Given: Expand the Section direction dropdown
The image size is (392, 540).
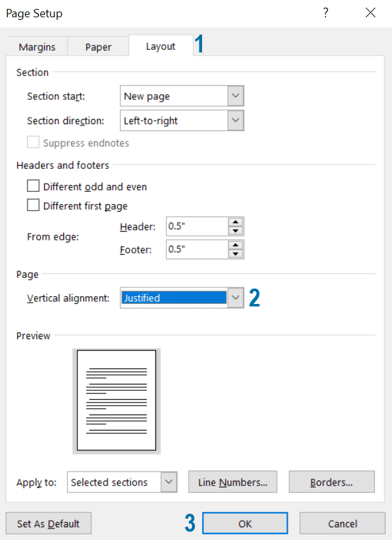Looking at the screenshot, I should pyautogui.click(x=236, y=120).
